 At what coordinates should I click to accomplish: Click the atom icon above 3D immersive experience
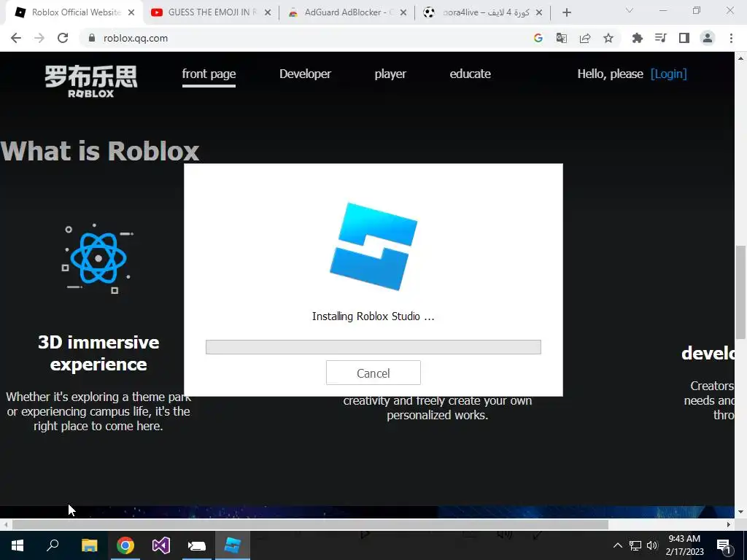coord(98,258)
